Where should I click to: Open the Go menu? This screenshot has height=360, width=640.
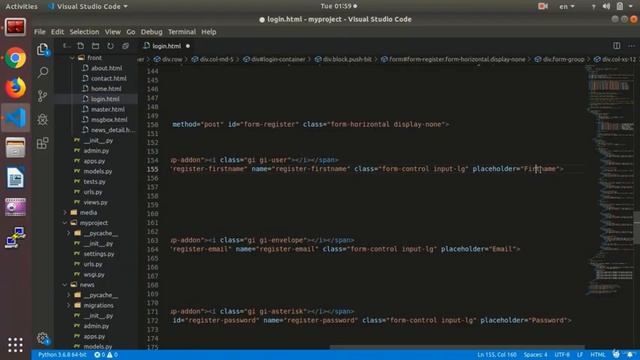pos(131,32)
